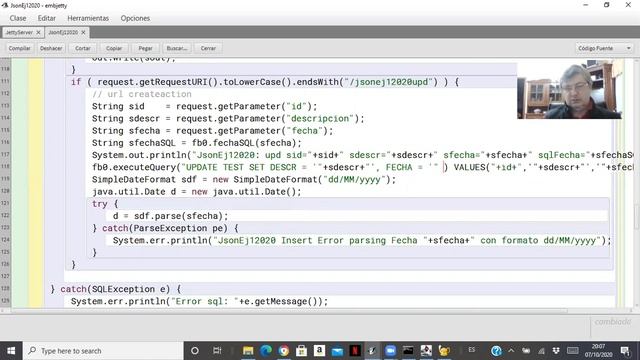Image resolution: width=640 pixels, height=360 pixels.
Task: Open the Clase menu
Action: tap(18, 18)
